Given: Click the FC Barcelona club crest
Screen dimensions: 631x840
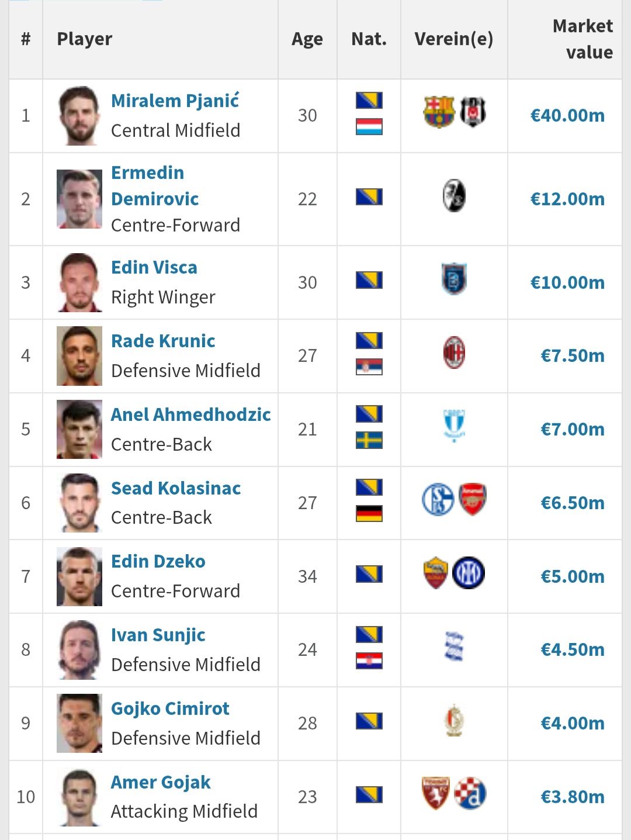Looking at the screenshot, I should point(439,112).
